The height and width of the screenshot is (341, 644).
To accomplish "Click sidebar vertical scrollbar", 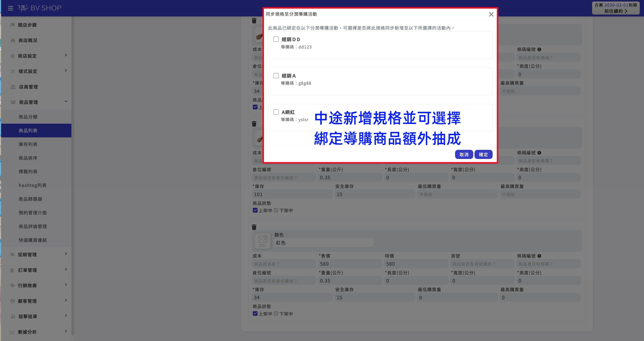I will [73, 176].
